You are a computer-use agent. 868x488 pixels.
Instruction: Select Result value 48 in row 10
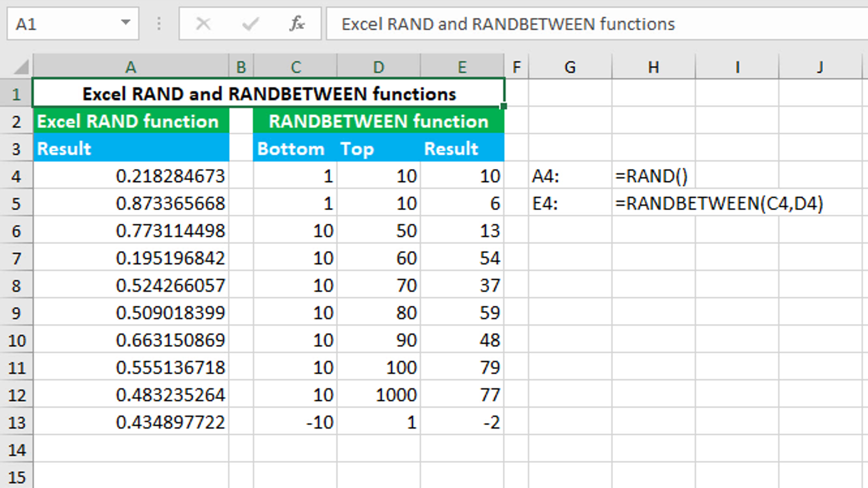462,340
